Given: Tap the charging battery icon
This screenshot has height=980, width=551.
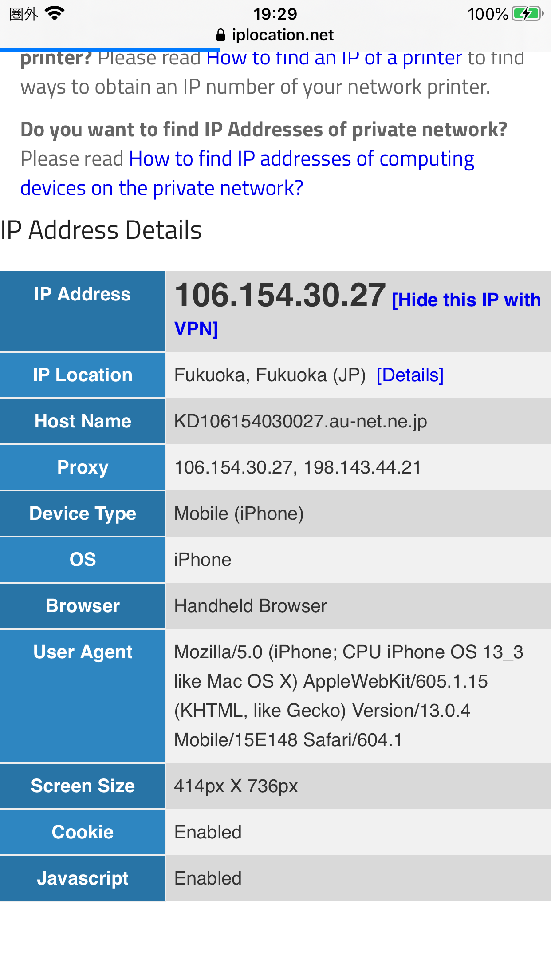Looking at the screenshot, I should (527, 14).
